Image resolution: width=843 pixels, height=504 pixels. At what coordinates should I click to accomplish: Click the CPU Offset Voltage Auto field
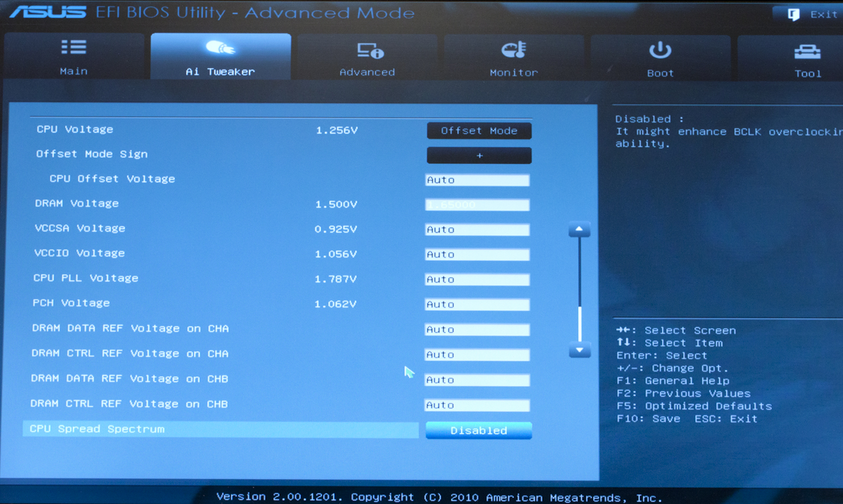477,180
